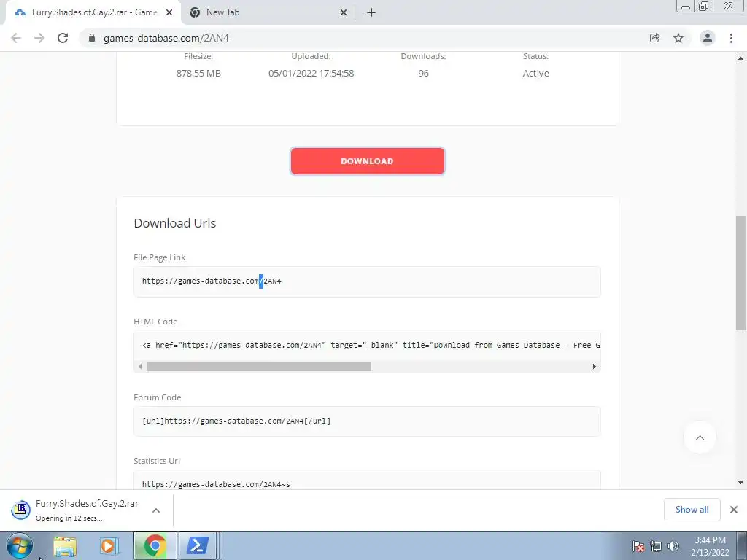The height and width of the screenshot is (560, 747).
Task: Click the uploaded date 05/01/2022 17:54:58
Action: click(x=311, y=74)
